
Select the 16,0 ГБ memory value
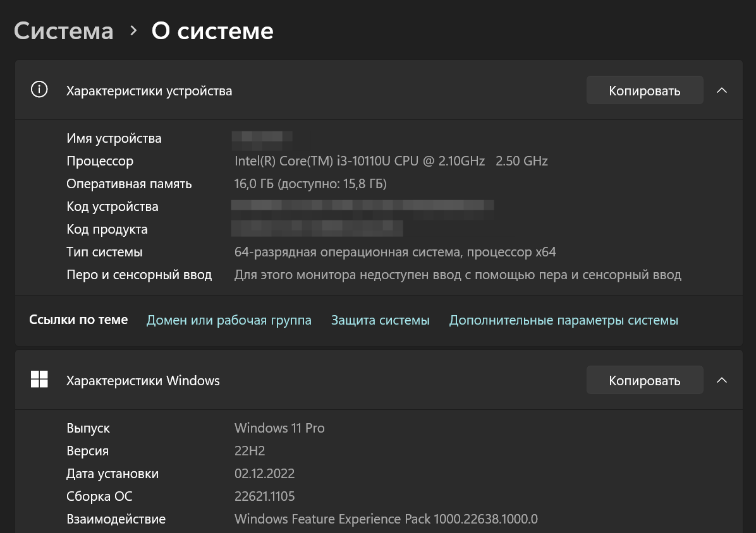(310, 184)
